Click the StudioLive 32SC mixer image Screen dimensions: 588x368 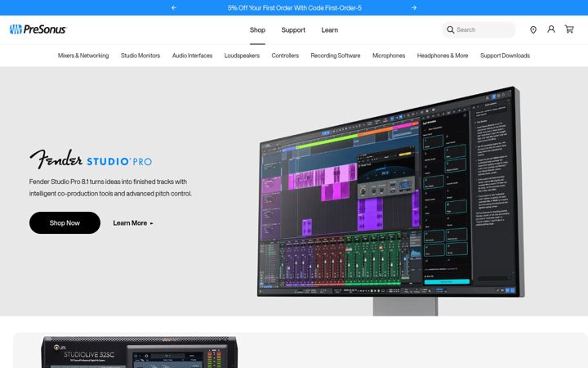139,352
